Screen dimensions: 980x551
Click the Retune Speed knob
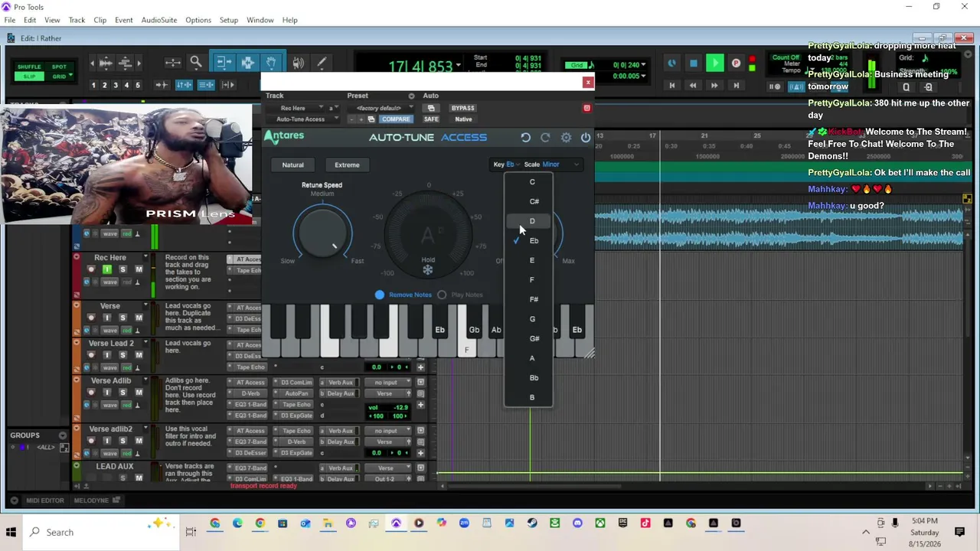(322, 233)
